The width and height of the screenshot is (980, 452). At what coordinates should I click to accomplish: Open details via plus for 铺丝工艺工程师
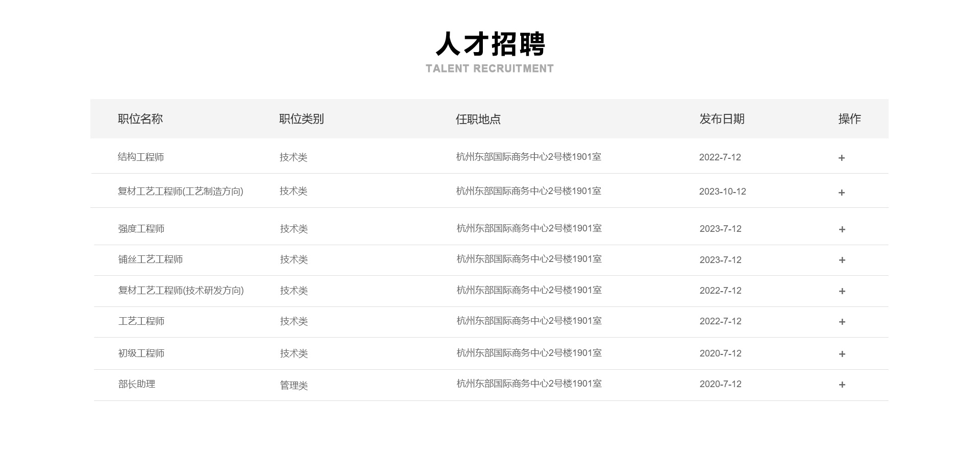[x=842, y=260]
